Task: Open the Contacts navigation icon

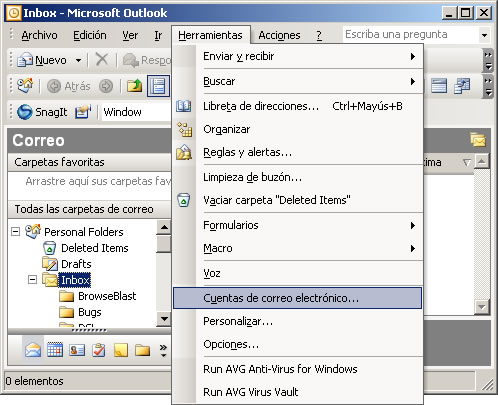Action: [x=77, y=350]
